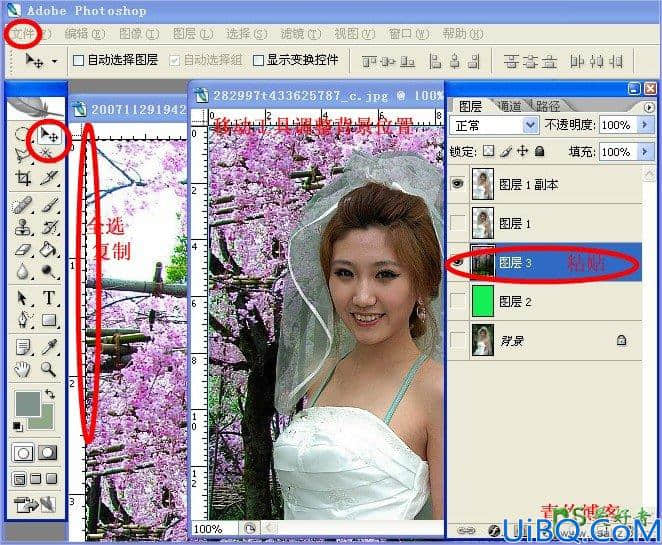Jump to ImageReady
This screenshot has height=545, width=662.
[x=35, y=504]
